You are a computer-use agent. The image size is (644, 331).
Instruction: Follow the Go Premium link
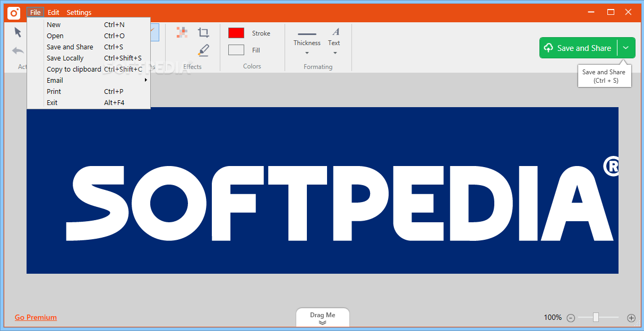pyautogui.click(x=36, y=317)
